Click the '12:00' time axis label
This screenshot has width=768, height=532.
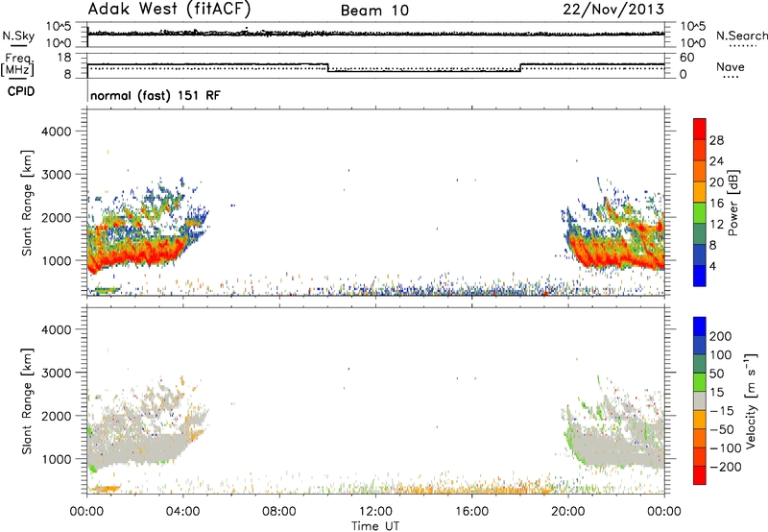click(375, 512)
